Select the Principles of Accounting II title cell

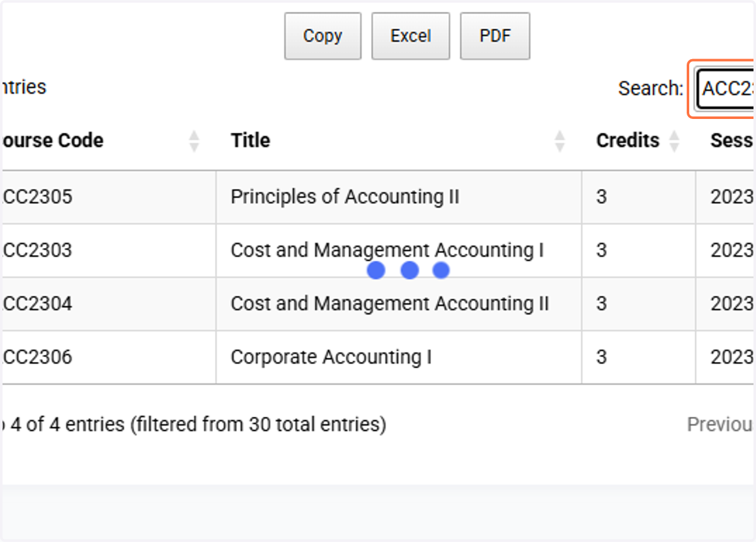click(x=399, y=197)
